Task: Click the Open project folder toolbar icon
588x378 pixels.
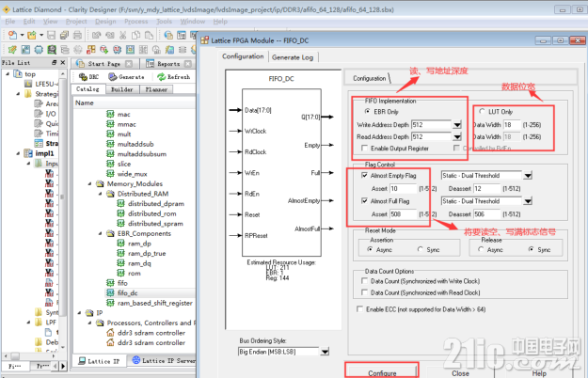Action: (32, 35)
